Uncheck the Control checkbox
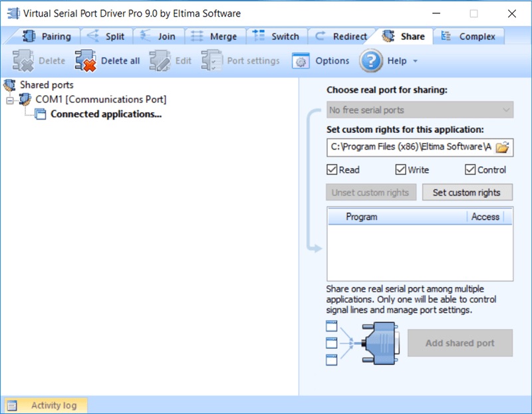 point(470,169)
